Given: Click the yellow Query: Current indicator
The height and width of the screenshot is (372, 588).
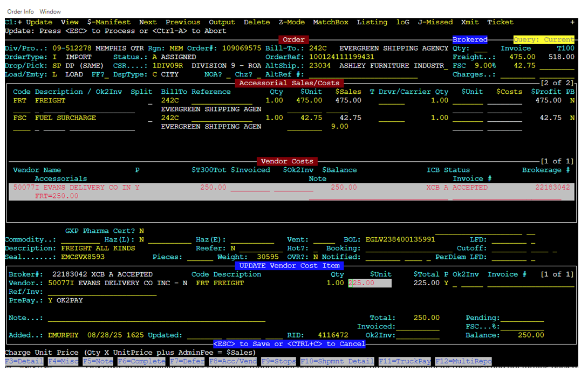Looking at the screenshot, I should (543, 39).
